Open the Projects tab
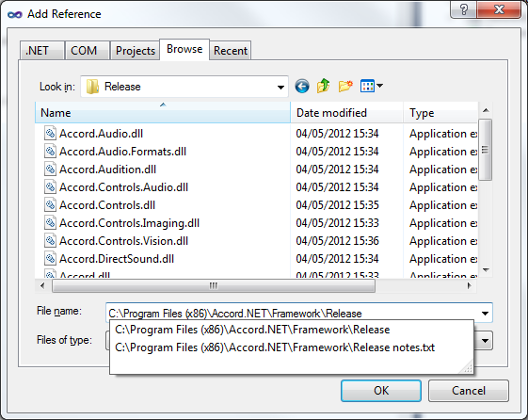 tap(135, 51)
